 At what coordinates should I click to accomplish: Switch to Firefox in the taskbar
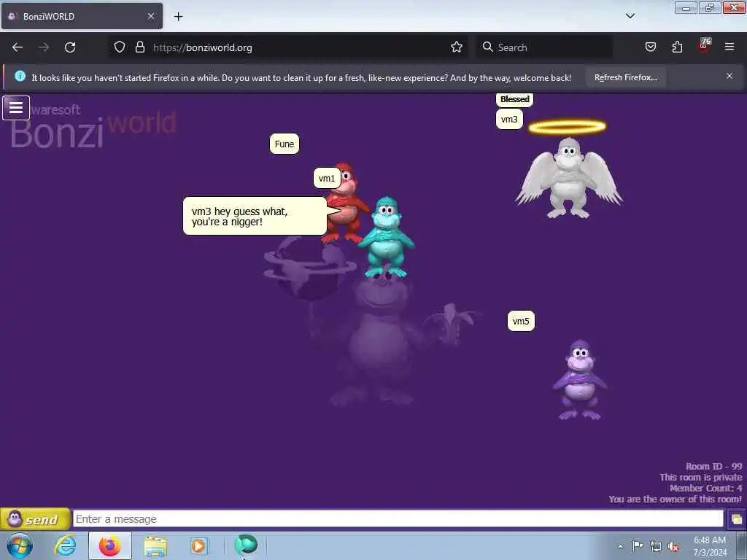click(109, 545)
